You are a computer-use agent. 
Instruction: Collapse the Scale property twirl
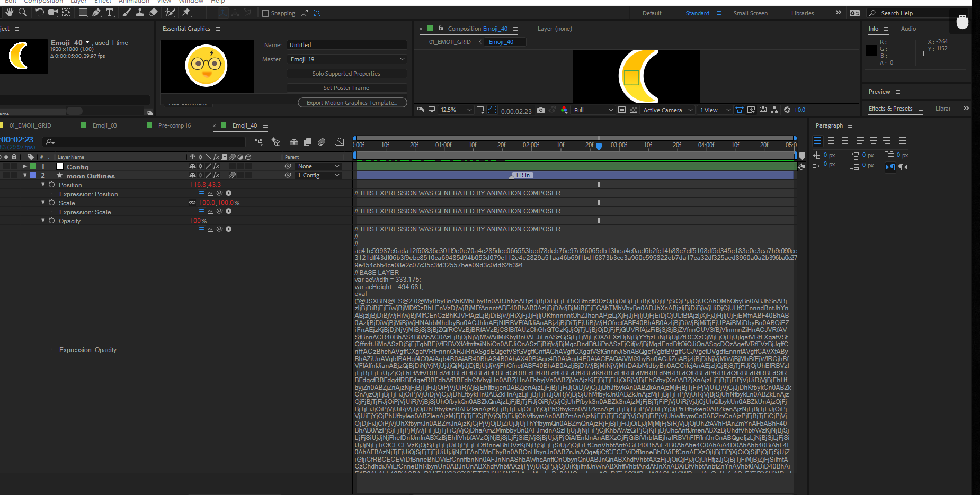pos(43,202)
